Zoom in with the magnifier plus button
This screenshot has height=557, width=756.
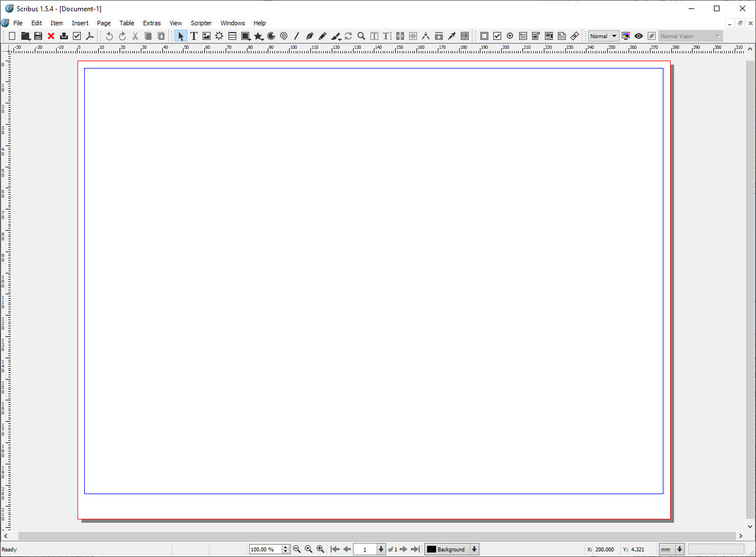(320, 549)
